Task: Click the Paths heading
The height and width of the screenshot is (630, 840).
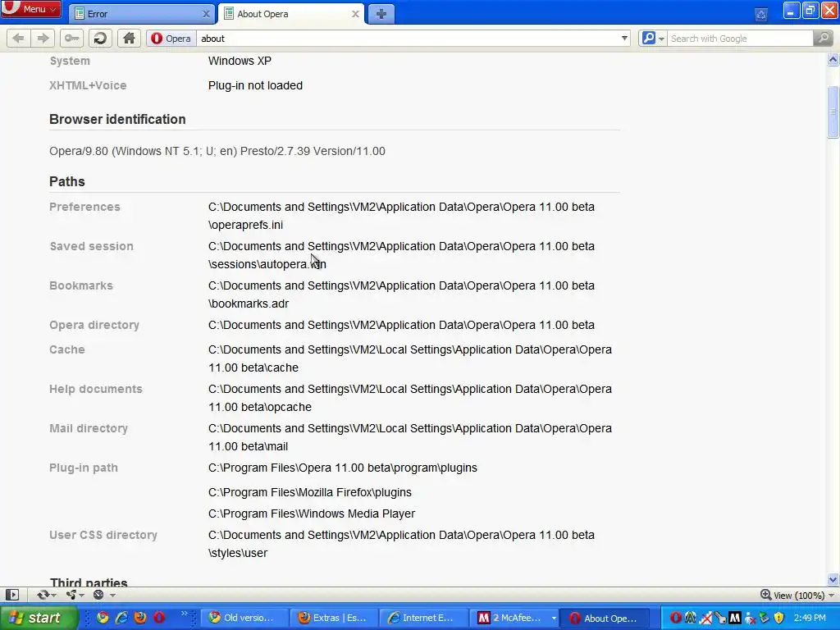Action: pos(67,181)
